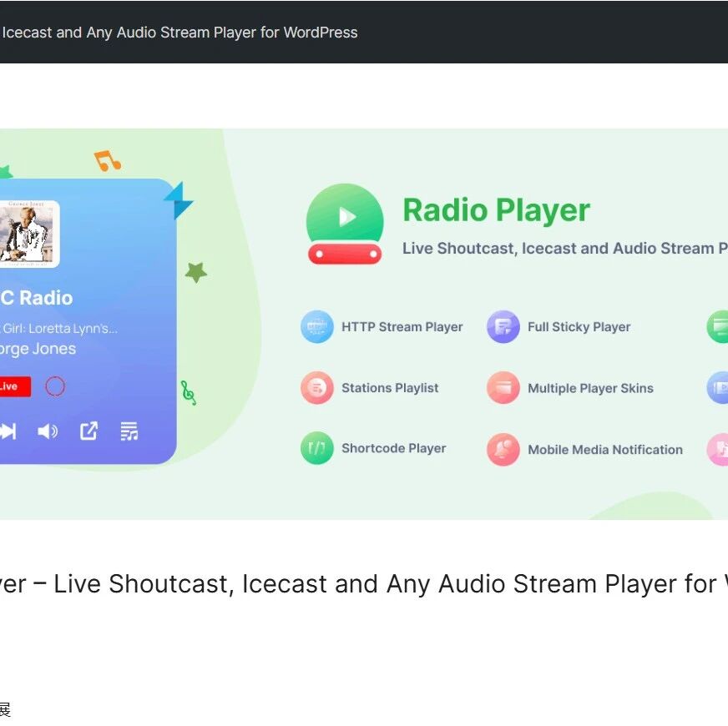
Task: Click the Shortcode Player icon
Action: coord(317,448)
